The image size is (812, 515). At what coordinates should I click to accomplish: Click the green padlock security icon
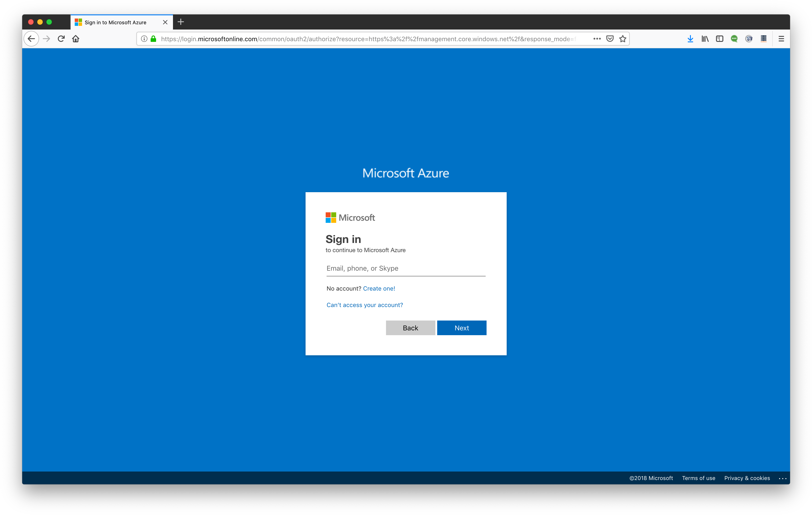click(x=153, y=39)
